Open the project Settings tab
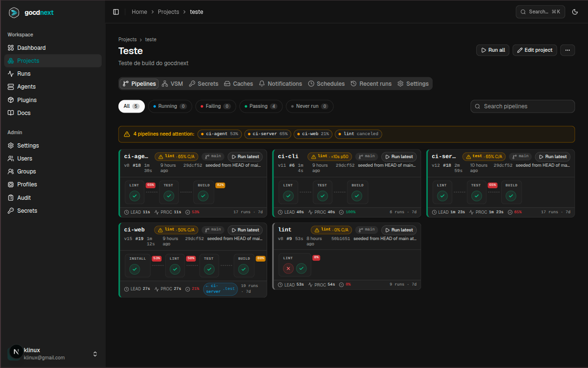The width and height of the screenshot is (588, 368). click(x=413, y=84)
